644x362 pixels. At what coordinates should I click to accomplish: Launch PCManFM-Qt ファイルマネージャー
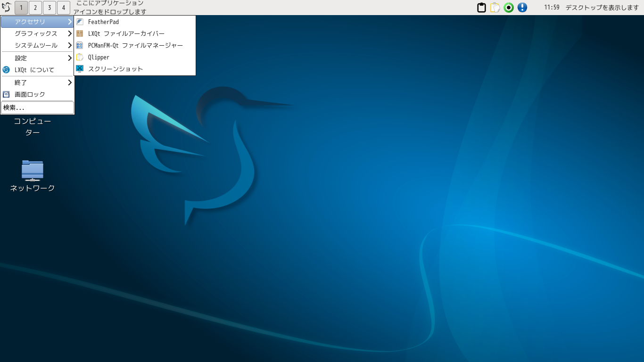pyautogui.click(x=135, y=45)
